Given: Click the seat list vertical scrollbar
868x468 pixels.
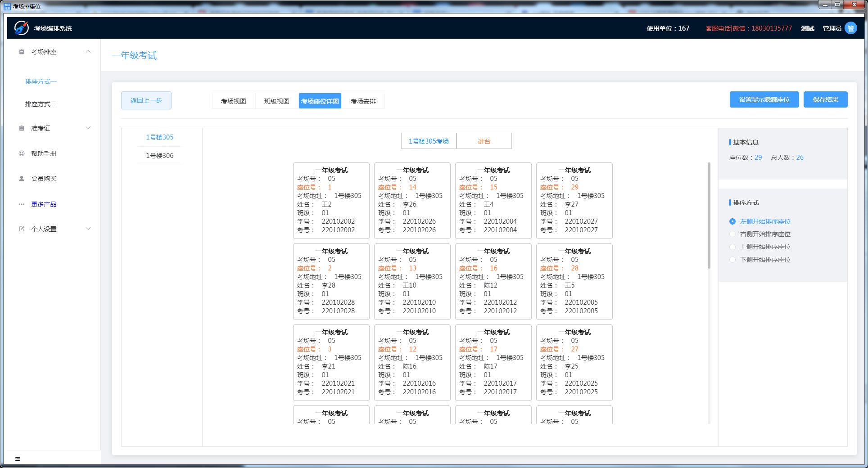Looking at the screenshot, I should click(709, 216).
